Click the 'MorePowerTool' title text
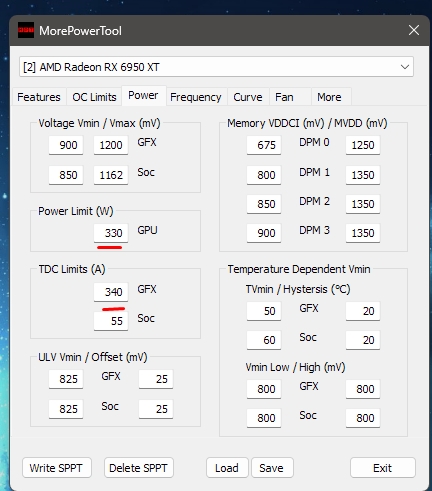The image size is (432, 491). (x=80, y=31)
